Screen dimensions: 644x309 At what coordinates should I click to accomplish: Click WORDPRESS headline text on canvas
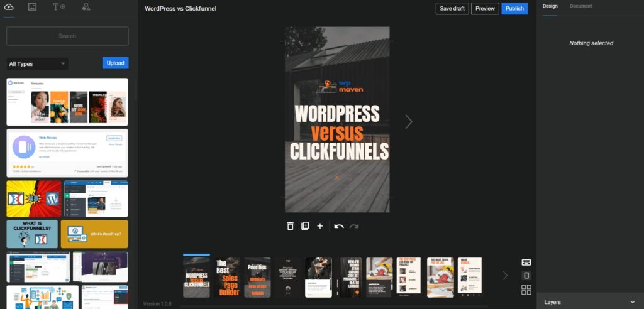337,114
